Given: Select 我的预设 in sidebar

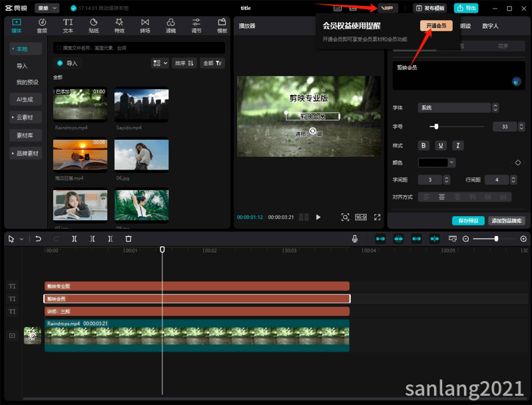Looking at the screenshot, I should 27,82.
